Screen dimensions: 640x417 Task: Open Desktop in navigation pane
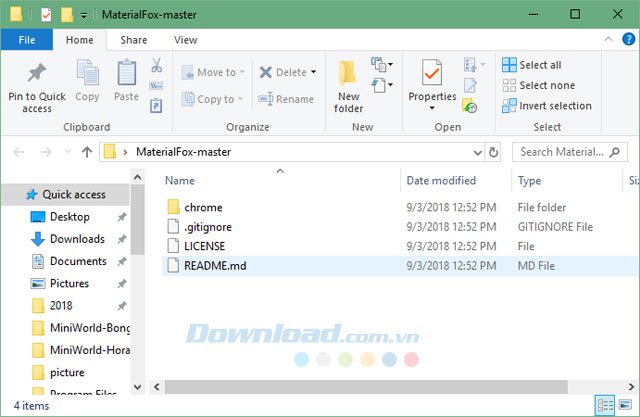click(x=69, y=217)
